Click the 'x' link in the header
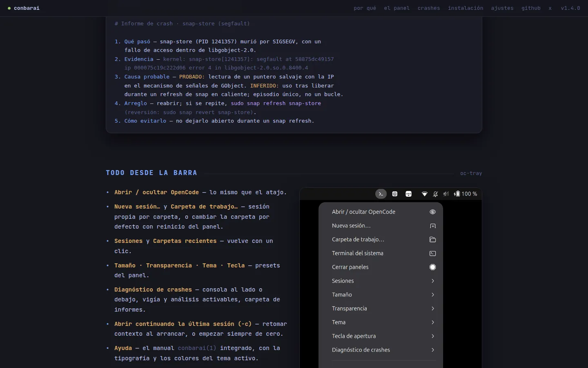Image resolution: width=588 pixels, height=368 pixels. tap(550, 8)
